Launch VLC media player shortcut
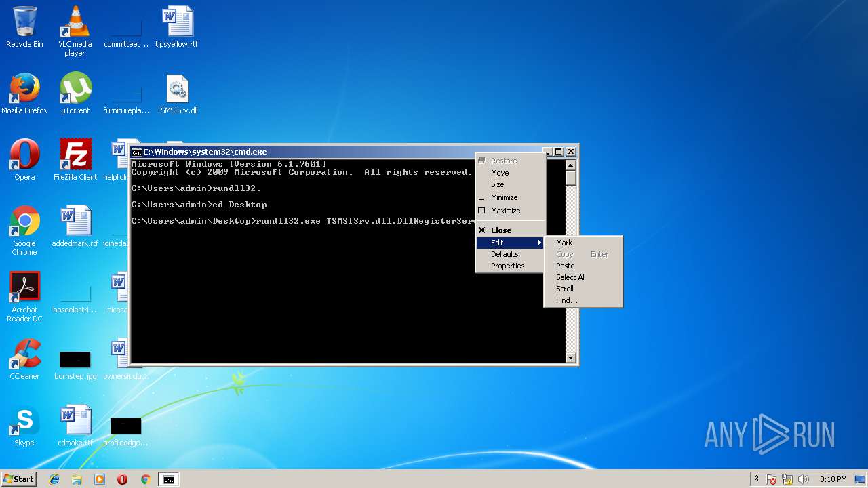The width and height of the screenshot is (868, 488). [x=75, y=31]
